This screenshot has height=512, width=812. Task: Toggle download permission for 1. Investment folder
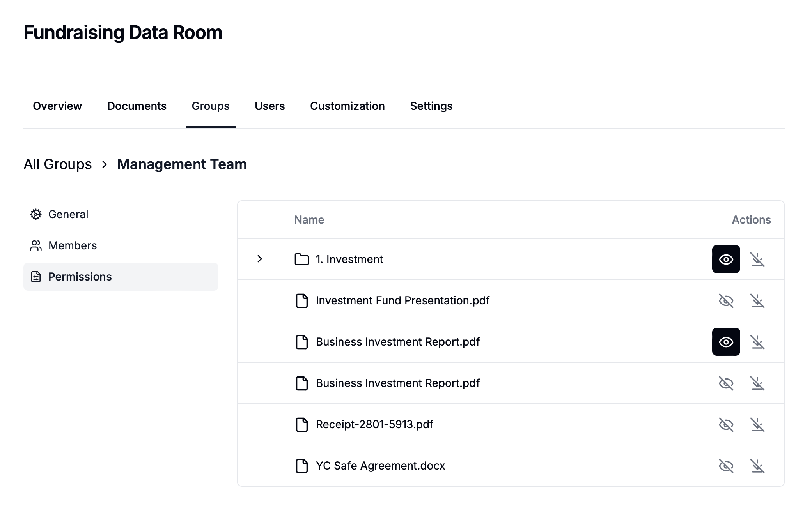(757, 259)
